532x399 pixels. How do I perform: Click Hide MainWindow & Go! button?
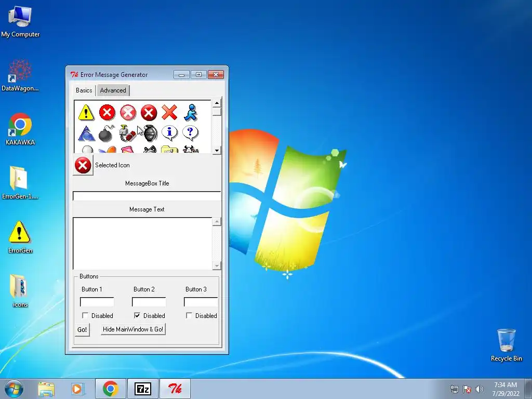[x=133, y=329]
